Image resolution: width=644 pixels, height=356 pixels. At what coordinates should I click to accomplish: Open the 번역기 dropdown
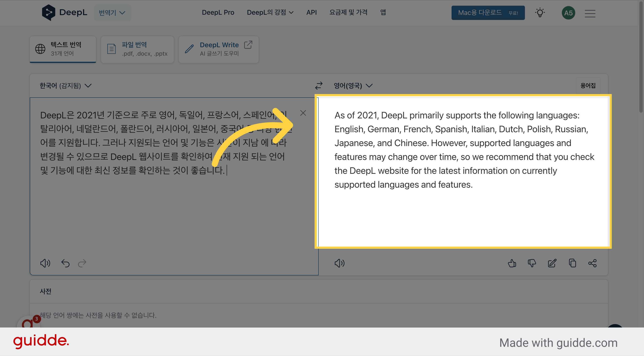pos(112,13)
